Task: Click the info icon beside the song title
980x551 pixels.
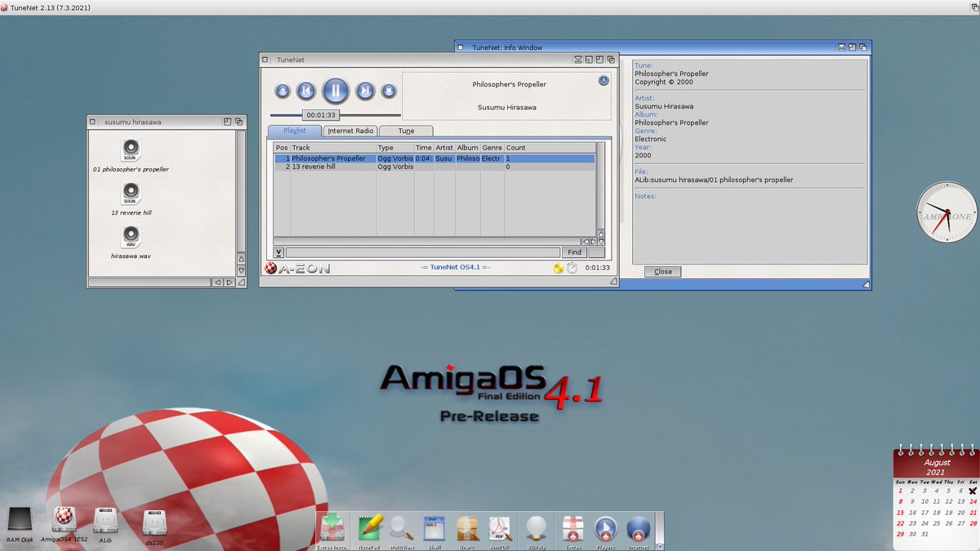Action: tap(604, 80)
